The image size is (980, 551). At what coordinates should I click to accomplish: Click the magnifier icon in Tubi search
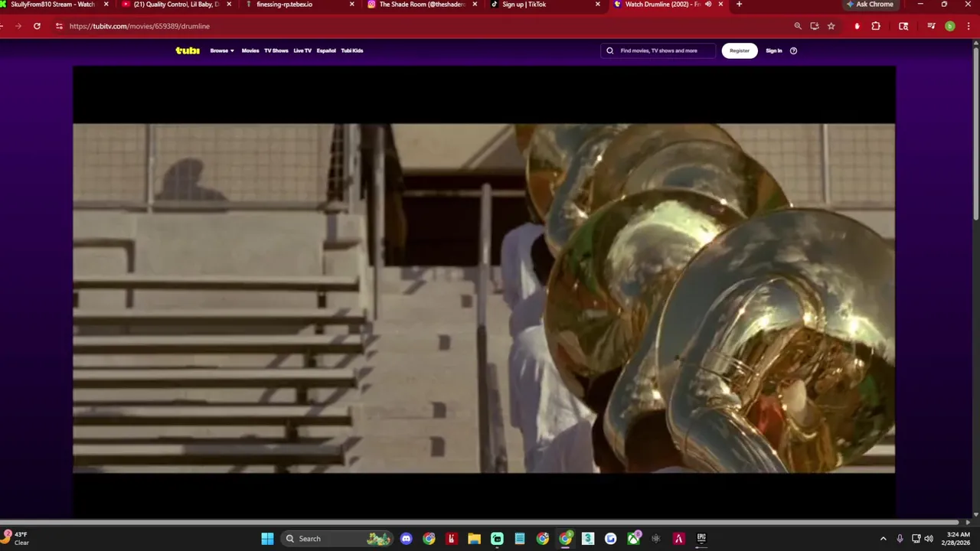pos(610,51)
